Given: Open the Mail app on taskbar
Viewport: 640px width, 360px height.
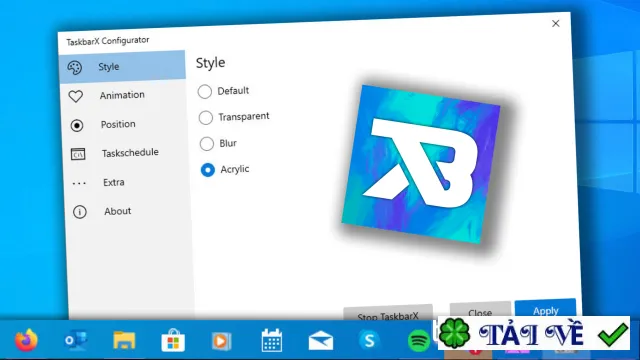Looking at the screenshot, I should click(320, 340).
